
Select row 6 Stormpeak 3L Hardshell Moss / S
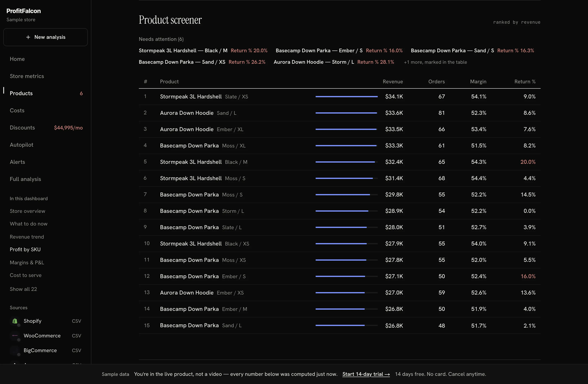(340, 178)
